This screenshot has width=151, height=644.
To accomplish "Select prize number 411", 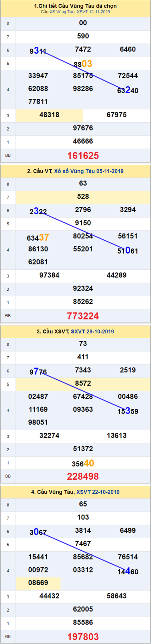I will coord(83,357).
